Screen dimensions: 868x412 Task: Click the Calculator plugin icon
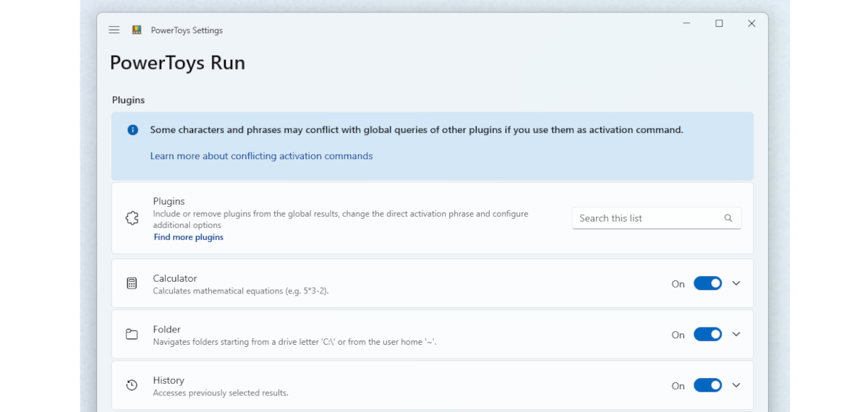coord(132,283)
